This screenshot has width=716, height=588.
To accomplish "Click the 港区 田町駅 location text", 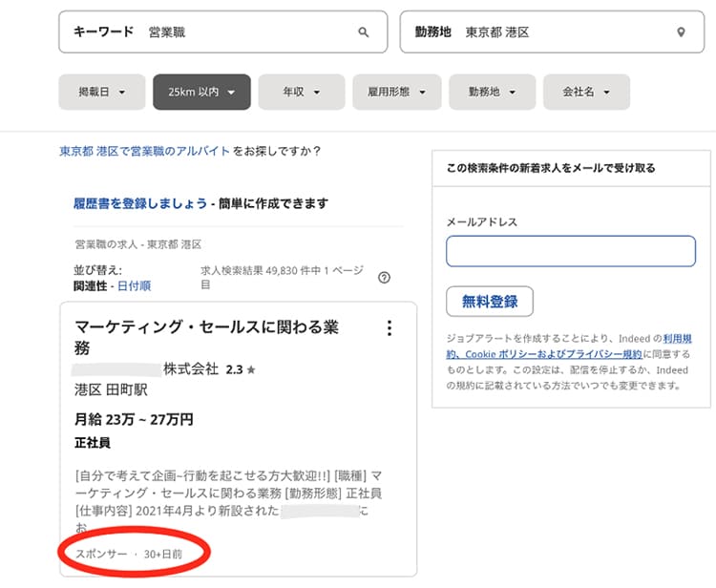I will coord(111,389).
